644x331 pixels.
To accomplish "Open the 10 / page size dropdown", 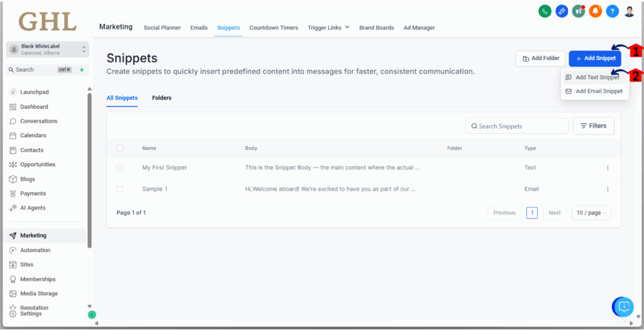I will (x=591, y=213).
